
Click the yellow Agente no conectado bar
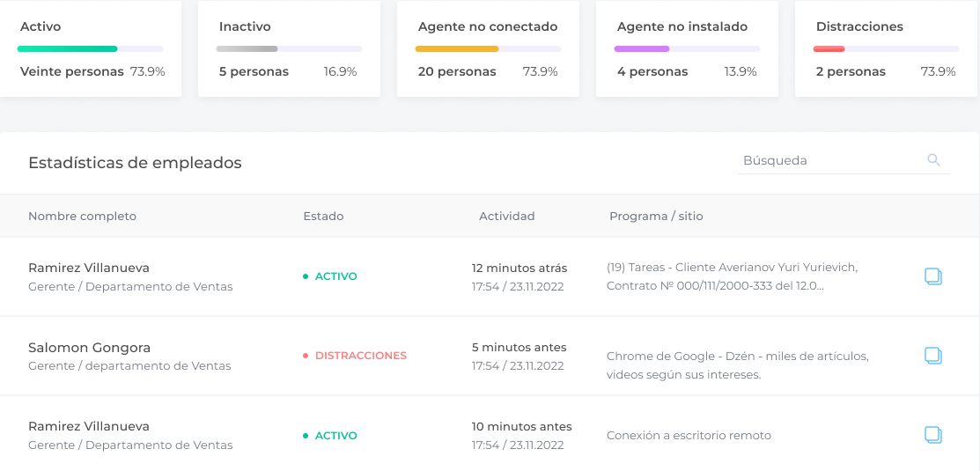[x=457, y=48]
